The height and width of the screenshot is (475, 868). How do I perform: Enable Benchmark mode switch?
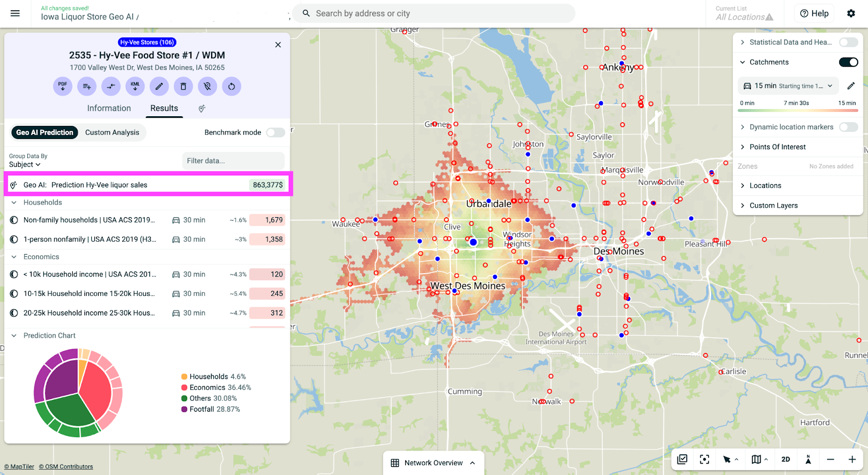[276, 132]
